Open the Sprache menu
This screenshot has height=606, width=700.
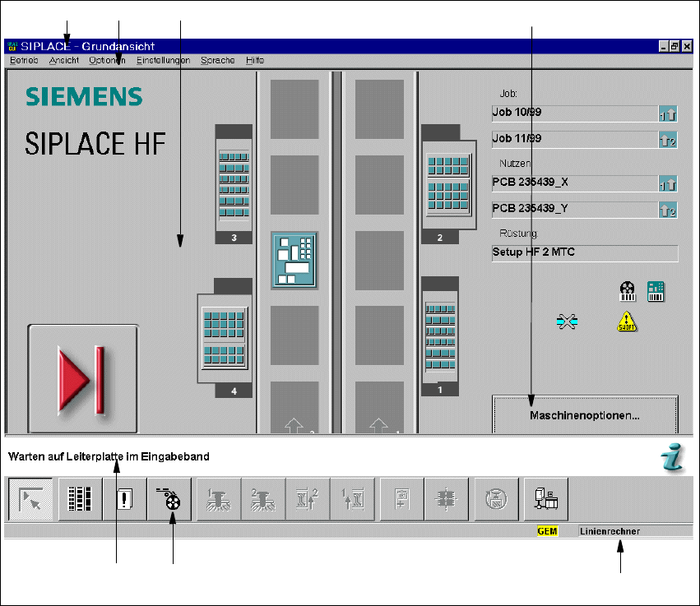point(217,60)
